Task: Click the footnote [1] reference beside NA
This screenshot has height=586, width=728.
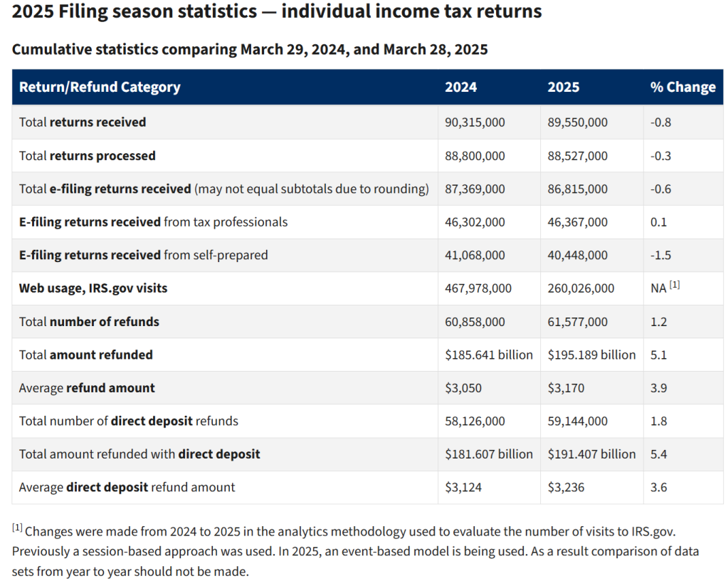Action: 675,286
